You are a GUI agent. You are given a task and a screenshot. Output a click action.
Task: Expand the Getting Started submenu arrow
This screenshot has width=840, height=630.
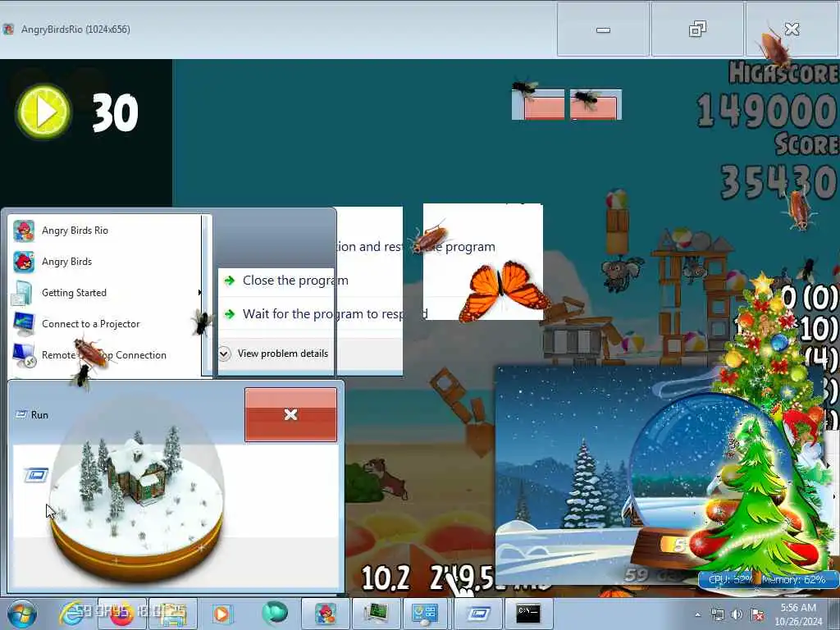[x=199, y=293]
